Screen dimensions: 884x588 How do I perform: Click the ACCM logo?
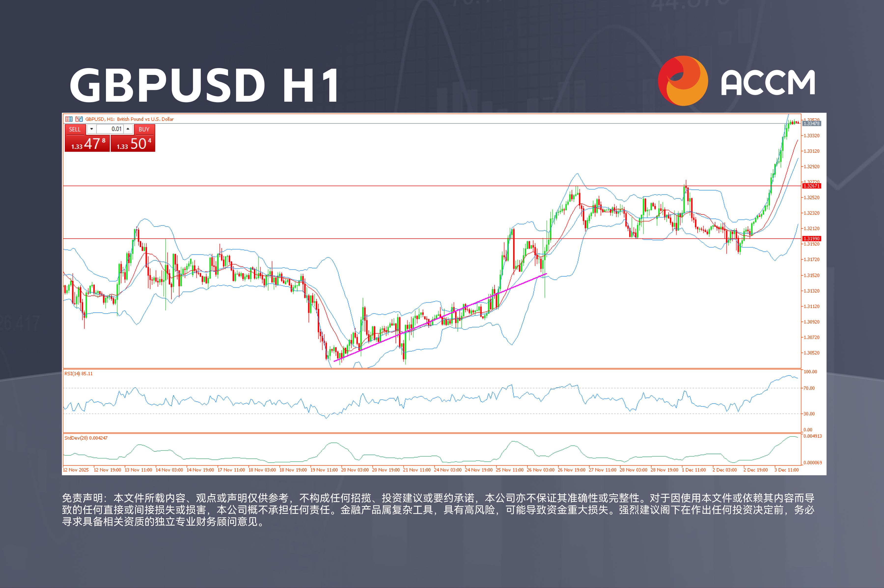coord(737,81)
